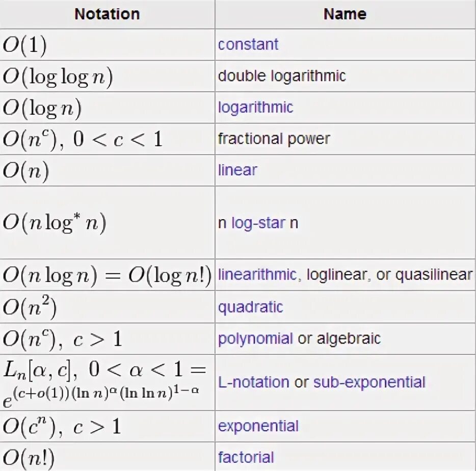Screen dimensions: 476x471
Task: Click the O(n²) formula cell
Action: (30, 307)
